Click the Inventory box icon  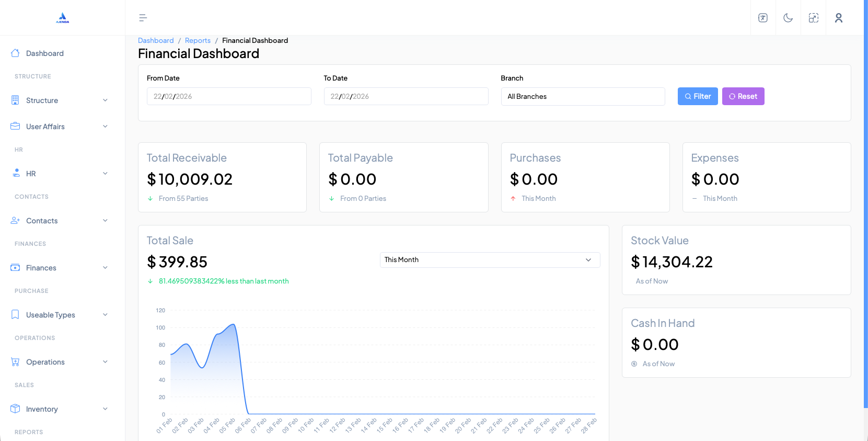(x=15, y=409)
